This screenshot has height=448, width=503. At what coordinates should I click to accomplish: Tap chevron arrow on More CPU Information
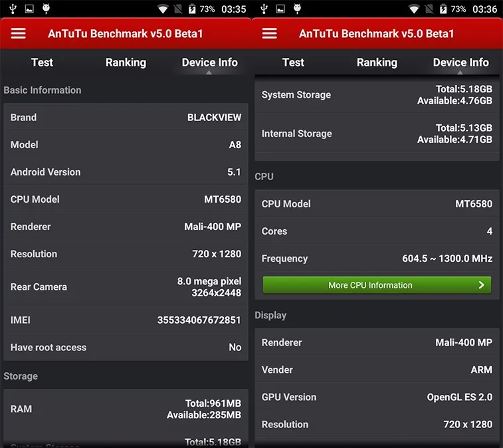(x=481, y=285)
